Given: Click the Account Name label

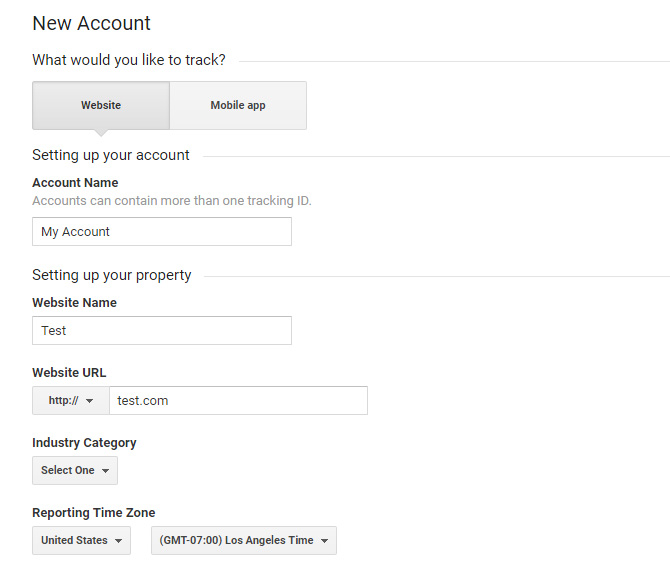Looking at the screenshot, I should pyautogui.click(x=75, y=182).
